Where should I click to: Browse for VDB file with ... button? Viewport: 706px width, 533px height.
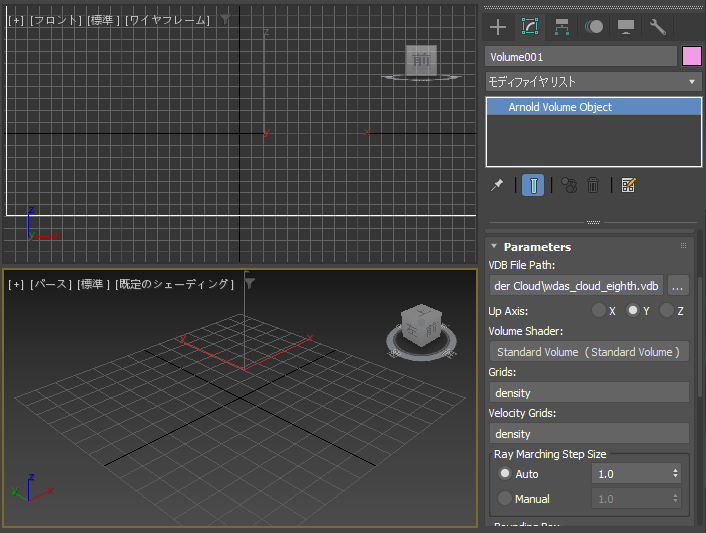678,286
